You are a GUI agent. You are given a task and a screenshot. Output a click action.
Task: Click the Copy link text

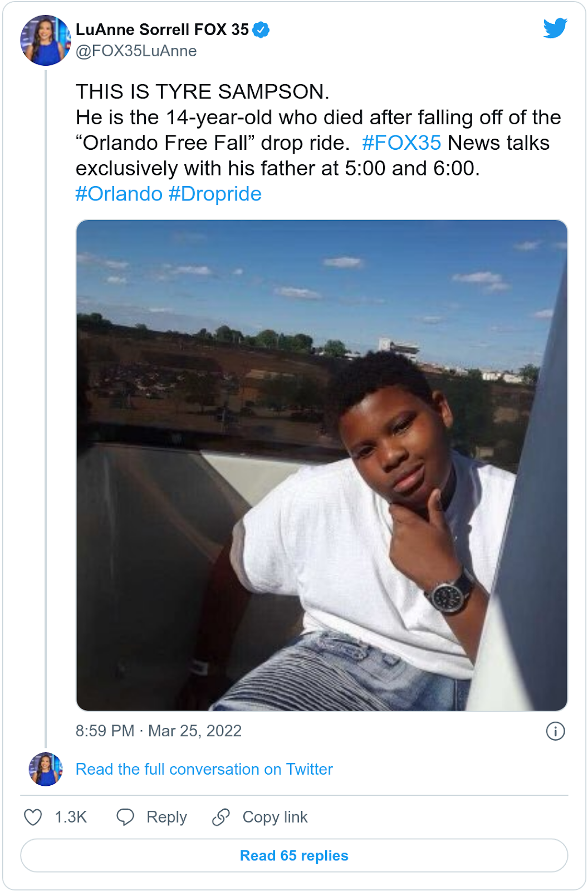275,817
